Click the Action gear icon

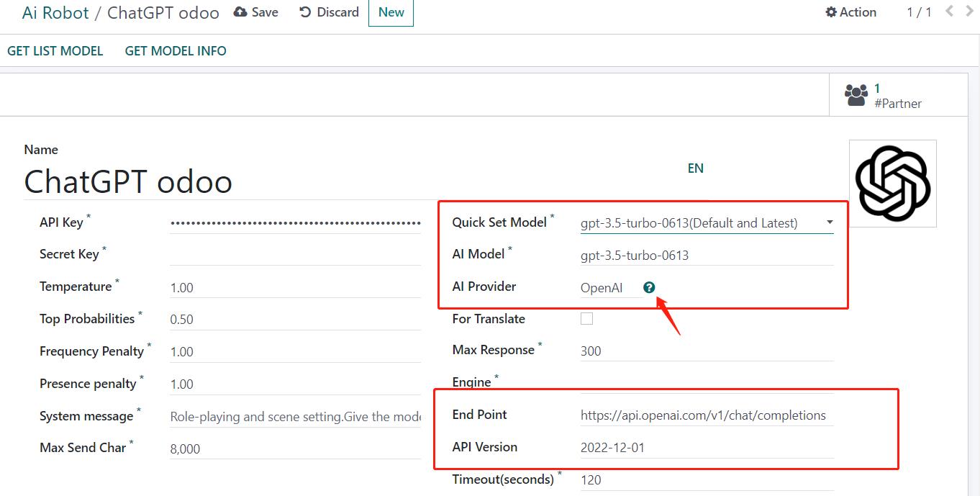click(x=831, y=12)
